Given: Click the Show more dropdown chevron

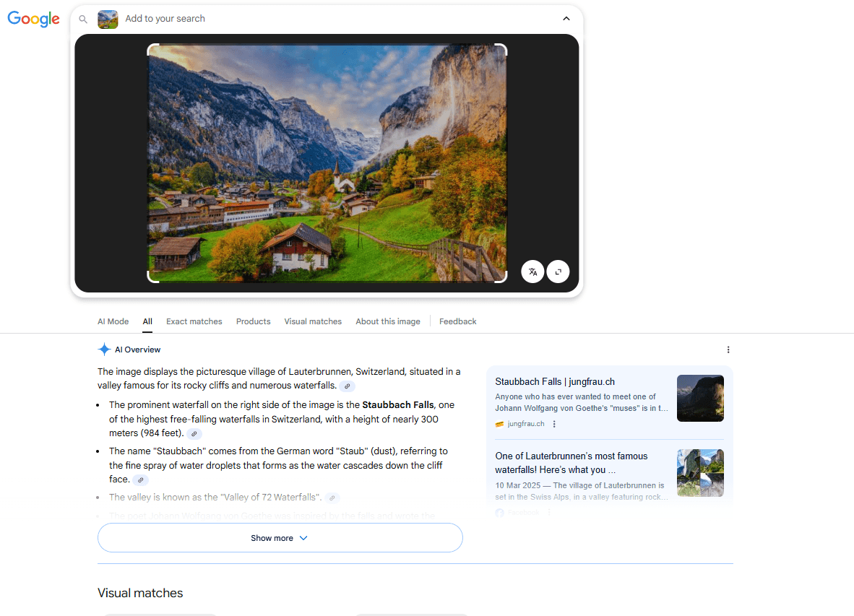Looking at the screenshot, I should click(303, 538).
